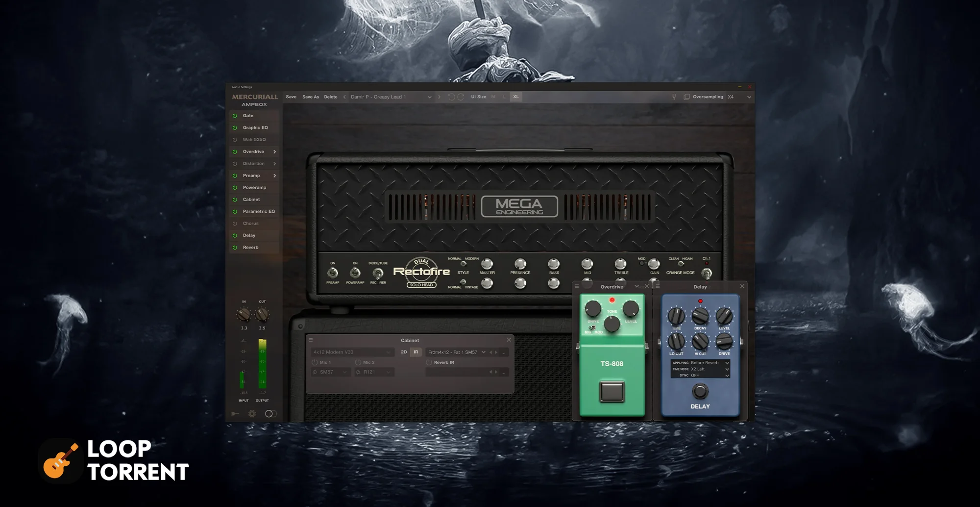Image resolution: width=980 pixels, height=507 pixels.
Task: Click the TS-808 Tone knob
Action: (x=612, y=324)
